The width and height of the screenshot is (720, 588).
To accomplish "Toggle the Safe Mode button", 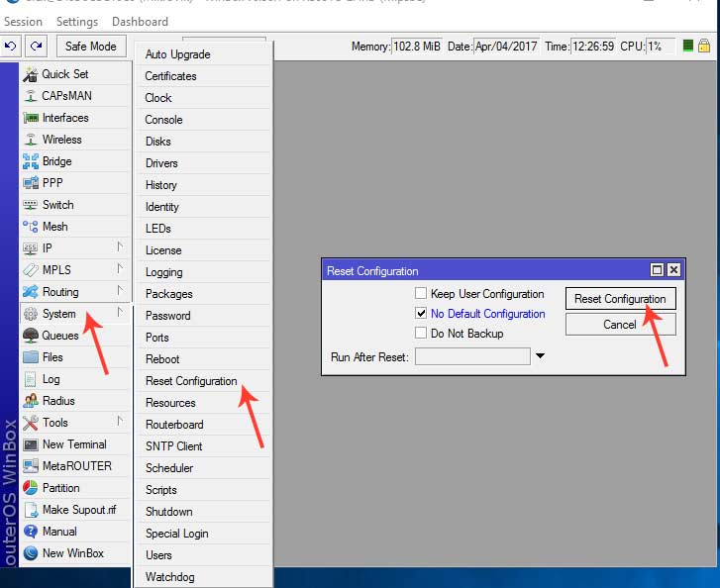I will [x=91, y=47].
